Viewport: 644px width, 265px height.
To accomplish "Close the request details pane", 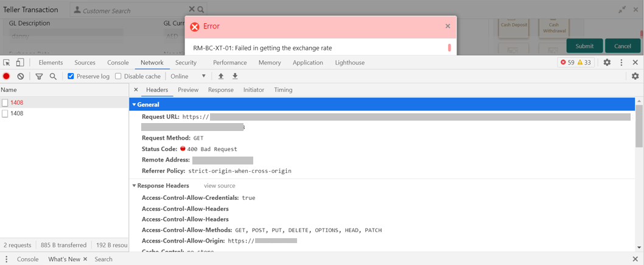I will point(136,90).
